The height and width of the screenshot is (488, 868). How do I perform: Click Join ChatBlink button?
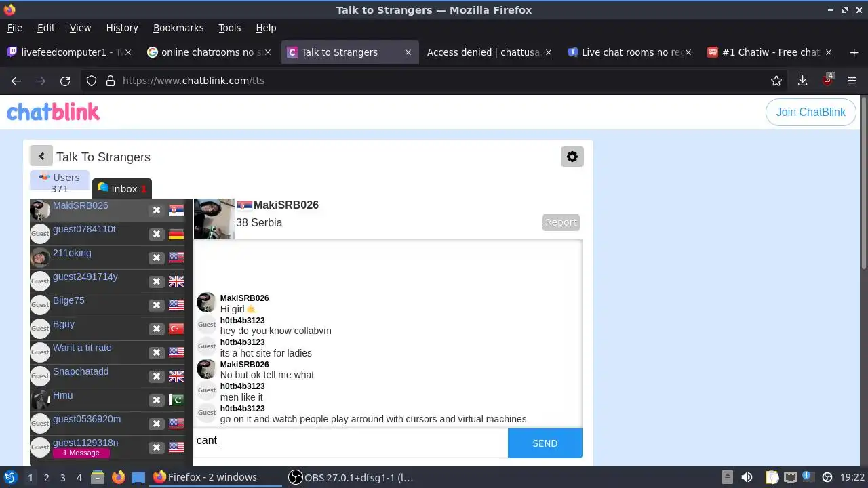pos(810,113)
